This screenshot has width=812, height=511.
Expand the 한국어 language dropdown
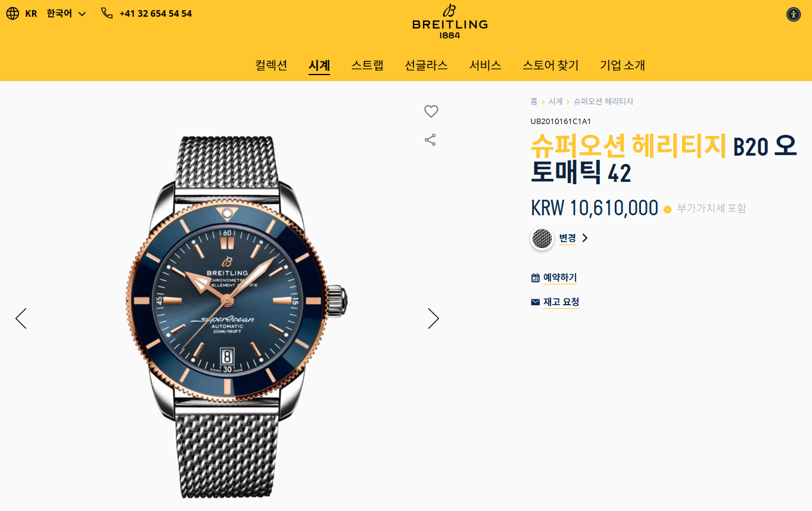pyautogui.click(x=66, y=13)
